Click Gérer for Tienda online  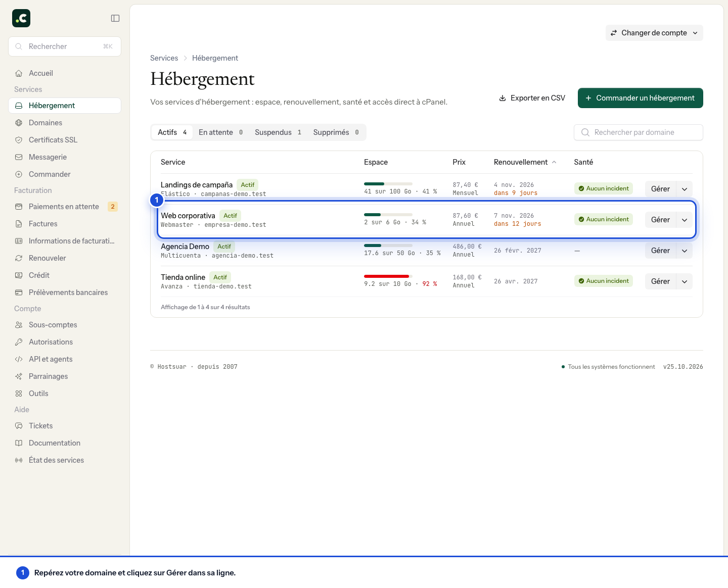660,281
